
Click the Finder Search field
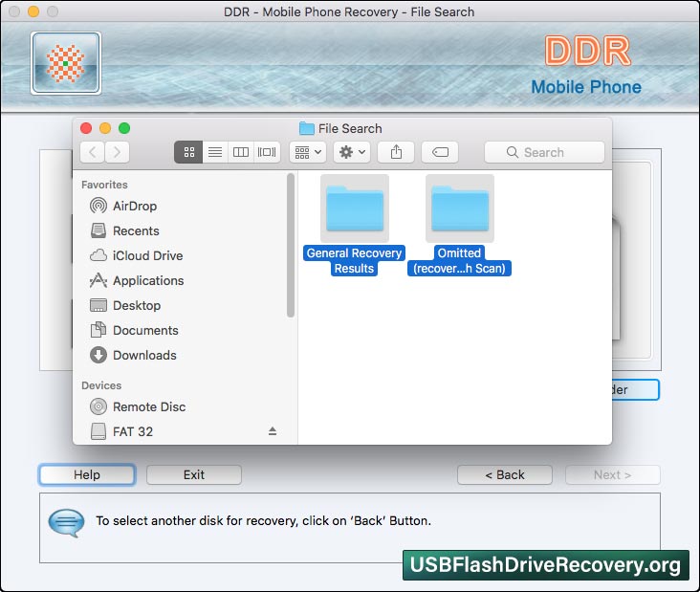[x=544, y=152]
